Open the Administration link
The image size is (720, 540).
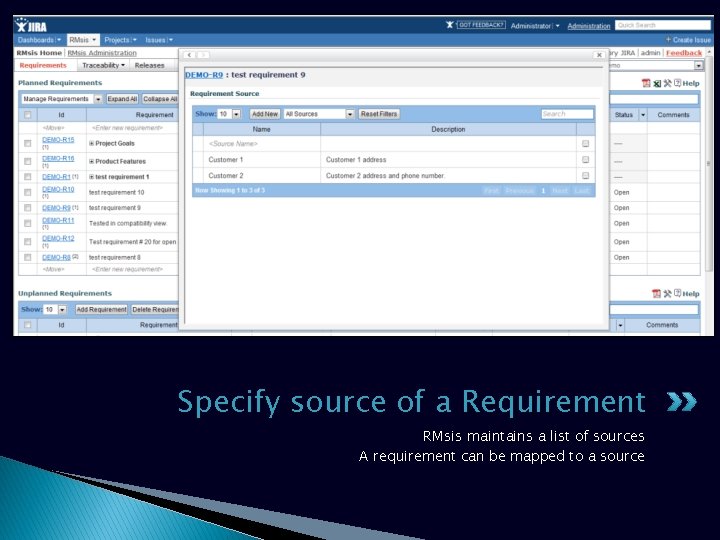[589, 26]
